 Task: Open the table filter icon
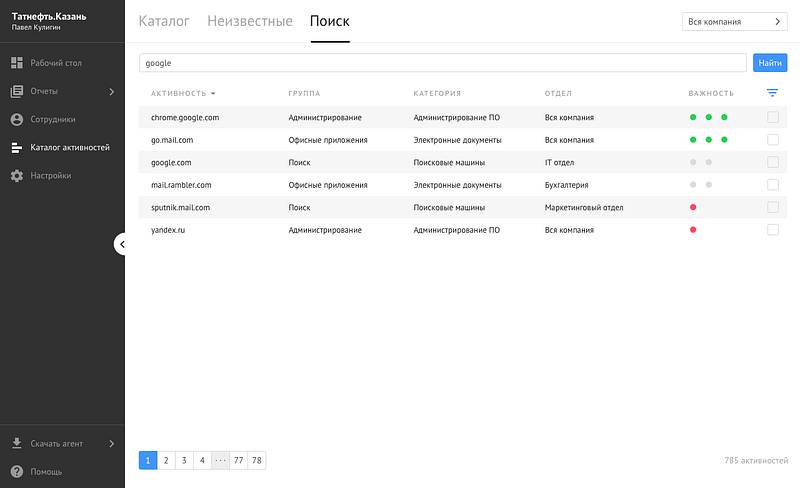772,92
